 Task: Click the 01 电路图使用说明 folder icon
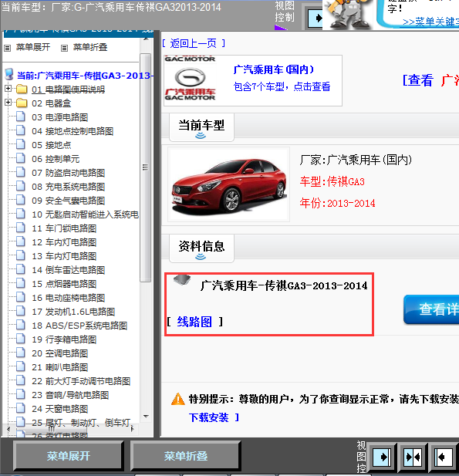(x=22, y=89)
